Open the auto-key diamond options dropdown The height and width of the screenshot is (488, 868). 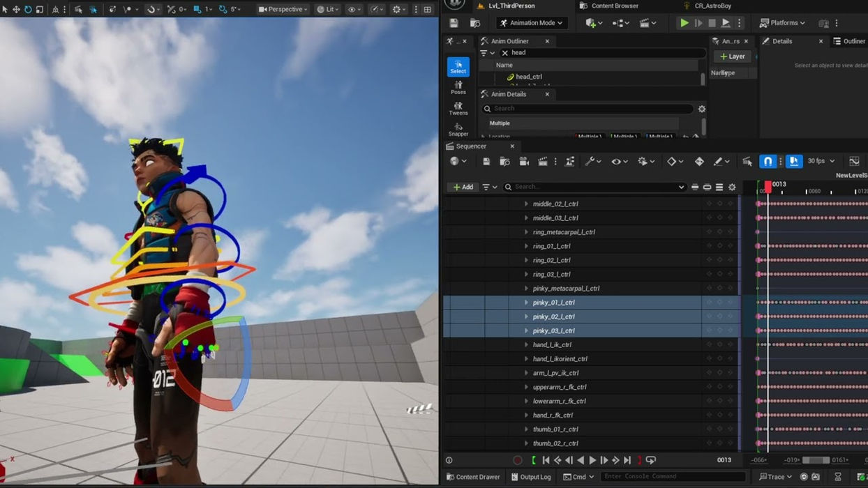click(x=675, y=162)
